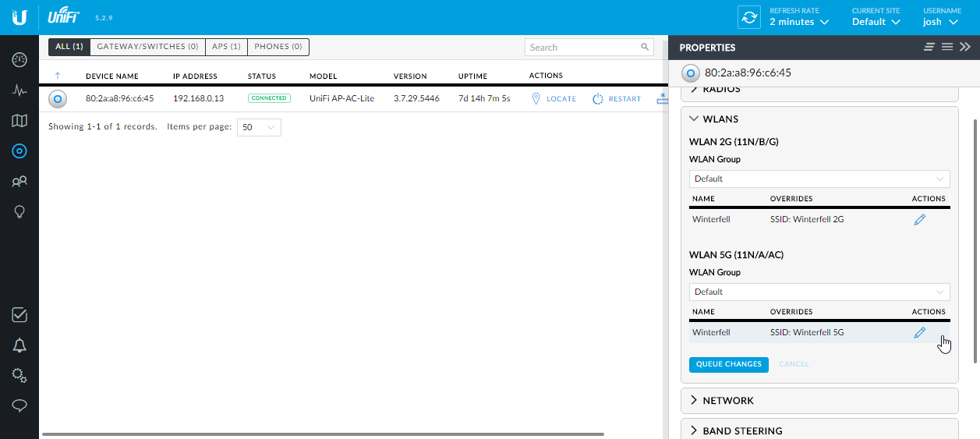Click the Queue Changes button
Image resolution: width=980 pixels, height=439 pixels.
pyautogui.click(x=729, y=364)
